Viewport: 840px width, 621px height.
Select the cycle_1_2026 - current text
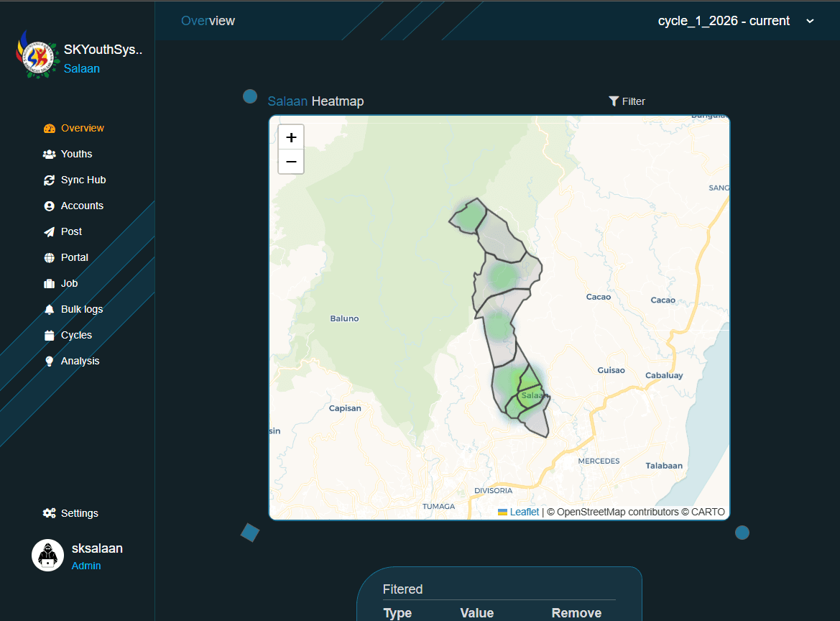(x=724, y=21)
